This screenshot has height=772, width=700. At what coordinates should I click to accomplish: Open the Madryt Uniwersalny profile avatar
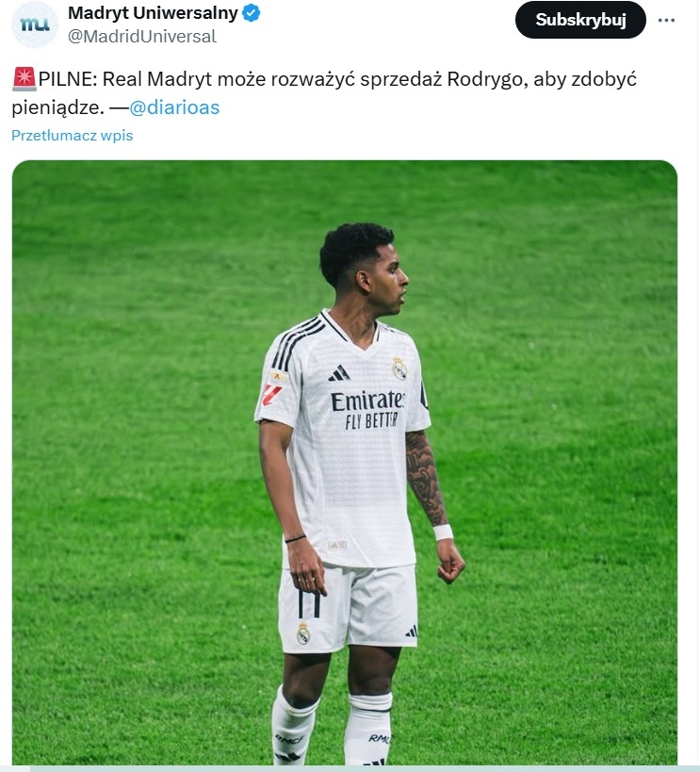[35, 25]
